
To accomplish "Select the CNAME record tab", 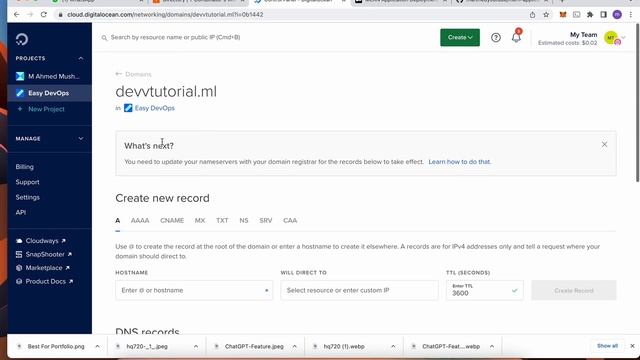I will (x=172, y=220).
